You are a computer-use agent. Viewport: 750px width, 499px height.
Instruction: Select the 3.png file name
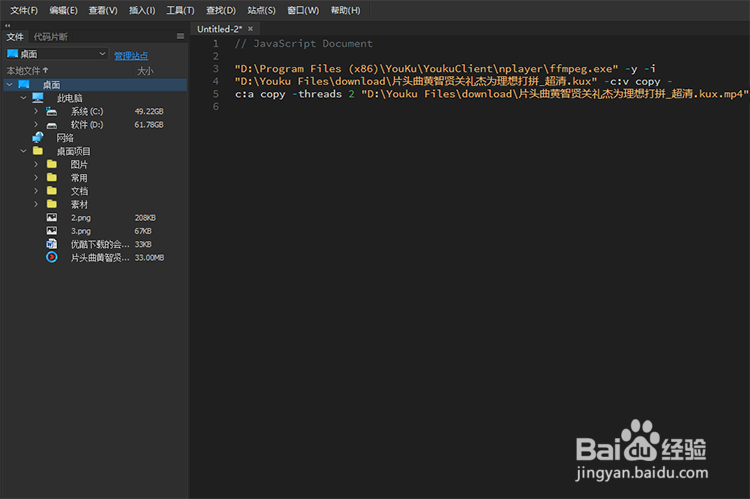[81, 231]
